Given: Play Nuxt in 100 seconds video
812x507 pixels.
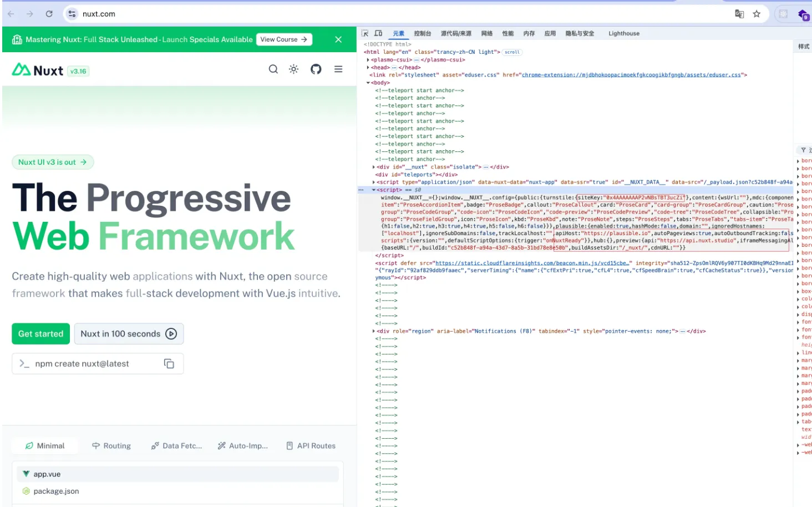Looking at the screenshot, I should point(129,334).
